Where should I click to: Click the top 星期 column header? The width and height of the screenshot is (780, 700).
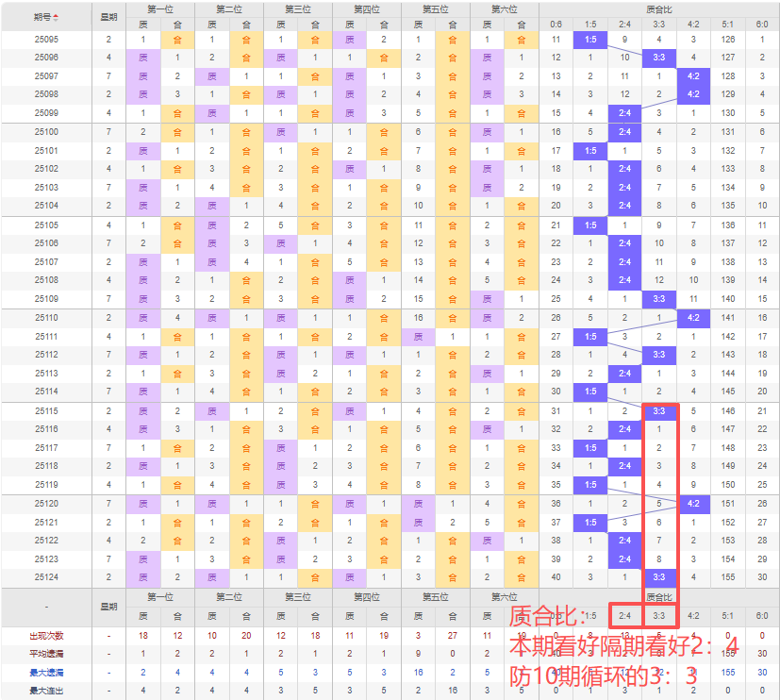pyautogui.click(x=109, y=17)
